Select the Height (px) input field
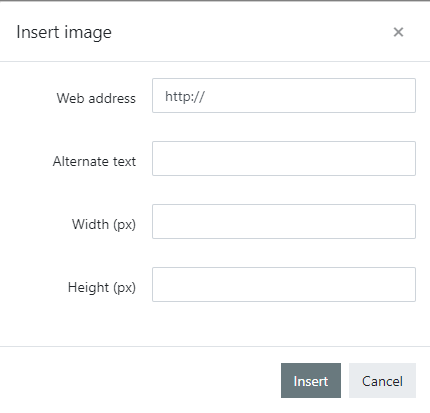 tap(284, 285)
